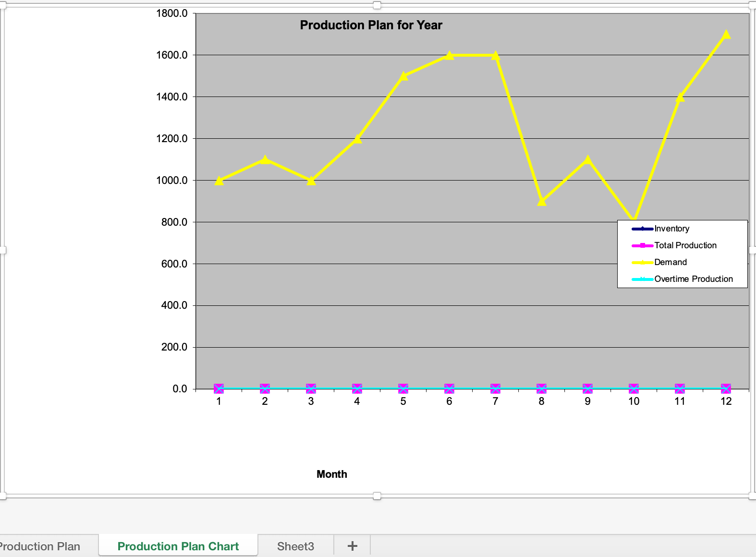Screen dimensions: 756x557
Task: Go to the Production Plan sheet tab
Action: tap(40, 546)
